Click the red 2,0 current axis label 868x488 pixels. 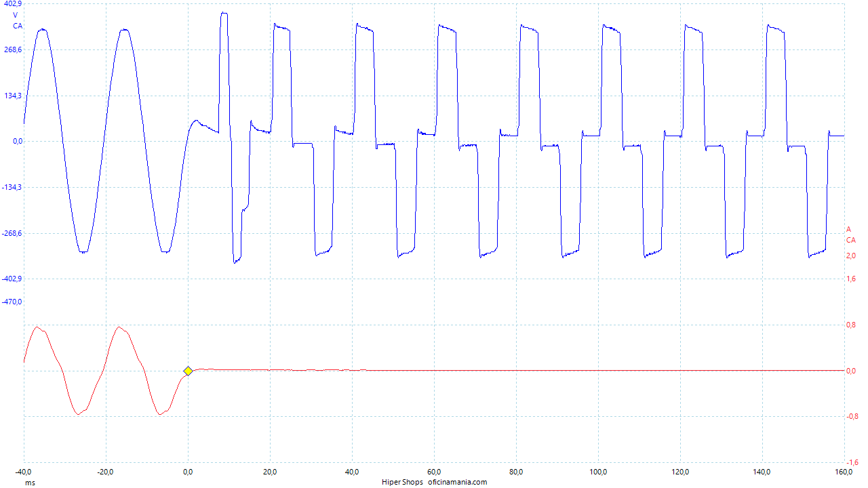click(851, 256)
